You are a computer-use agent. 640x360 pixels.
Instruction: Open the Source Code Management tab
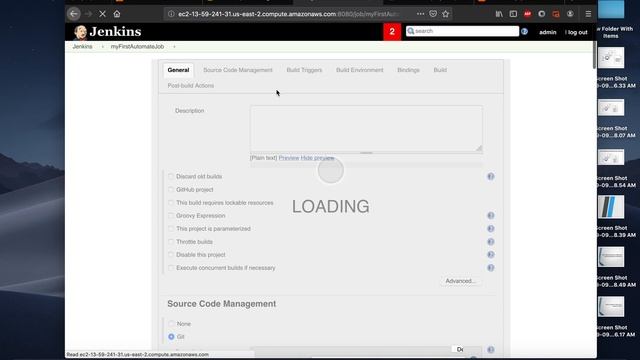coord(238,70)
